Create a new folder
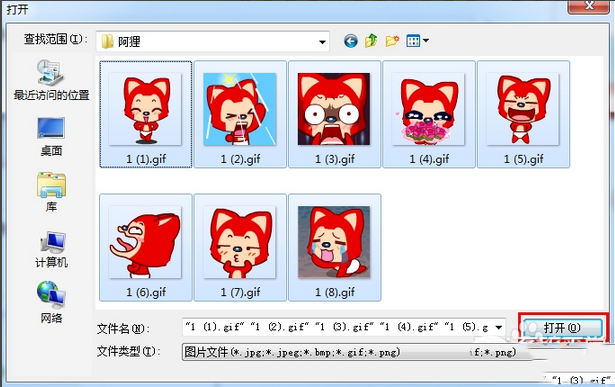Viewport: 615px width, 387px height. coord(392,40)
